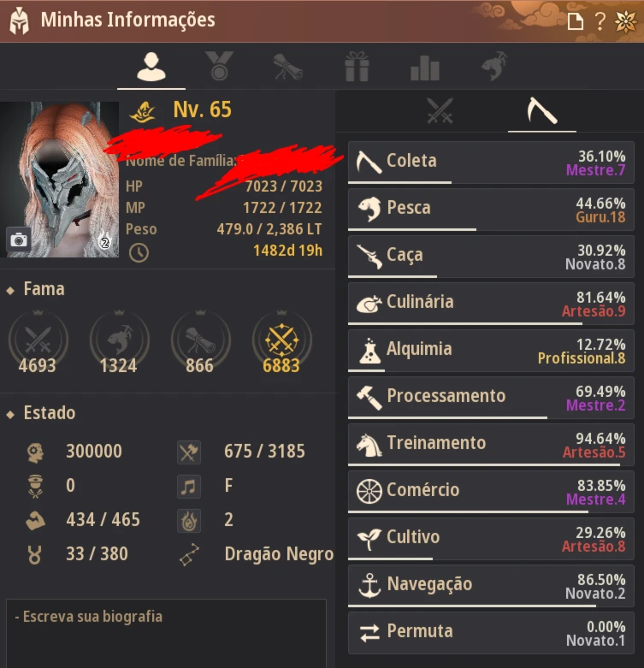Open the document icon in title bar
Screen dimensions: 644x668
point(576,21)
